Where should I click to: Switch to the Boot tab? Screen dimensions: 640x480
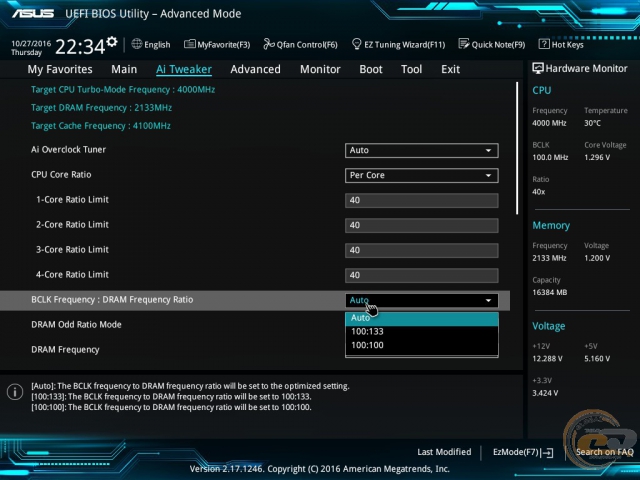tap(371, 69)
